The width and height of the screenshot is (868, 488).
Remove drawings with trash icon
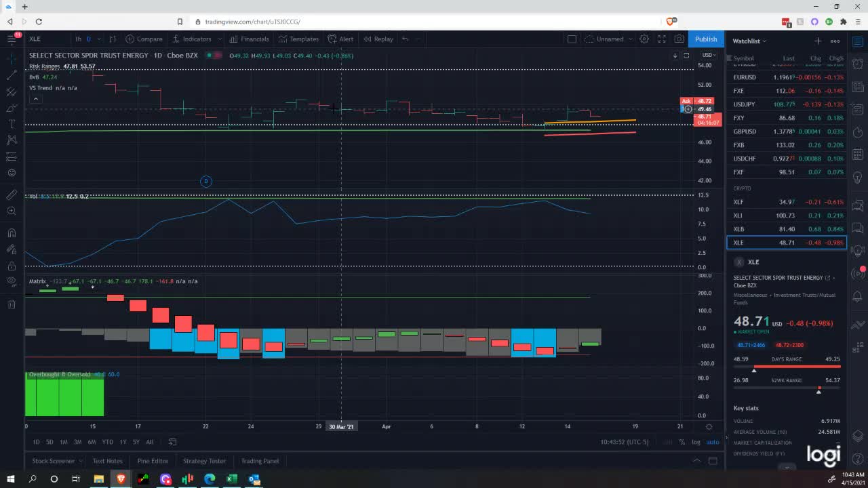pyautogui.click(x=12, y=304)
